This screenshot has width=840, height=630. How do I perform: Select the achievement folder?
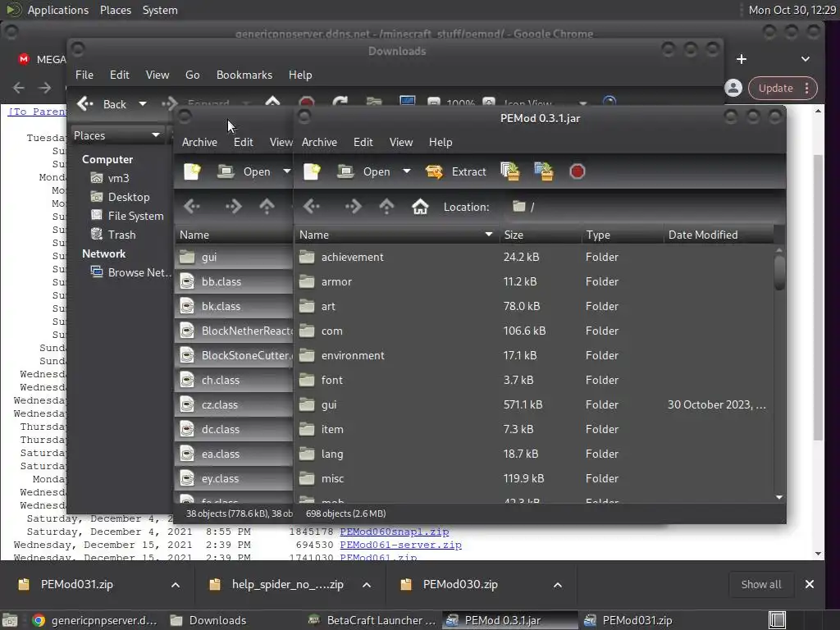pyautogui.click(x=534, y=257)
